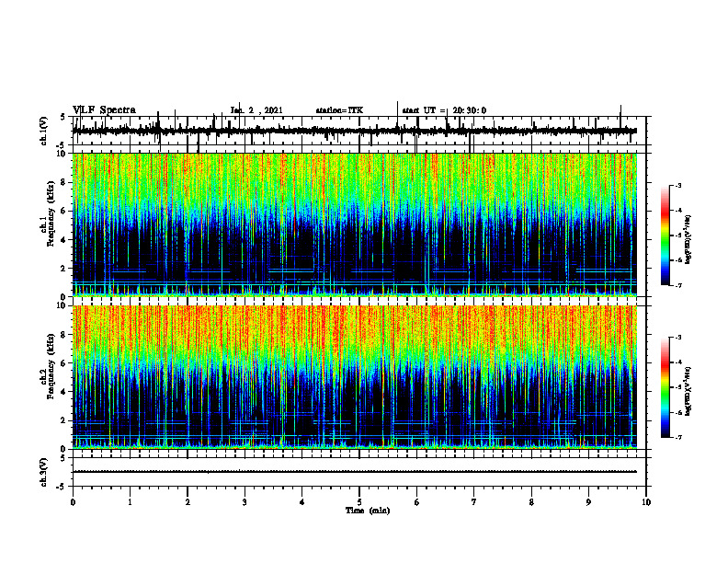Click the ch.1 voltage waveform trace
Image resolution: width=728 pixels, height=563 pixels.
tap(355, 131)
